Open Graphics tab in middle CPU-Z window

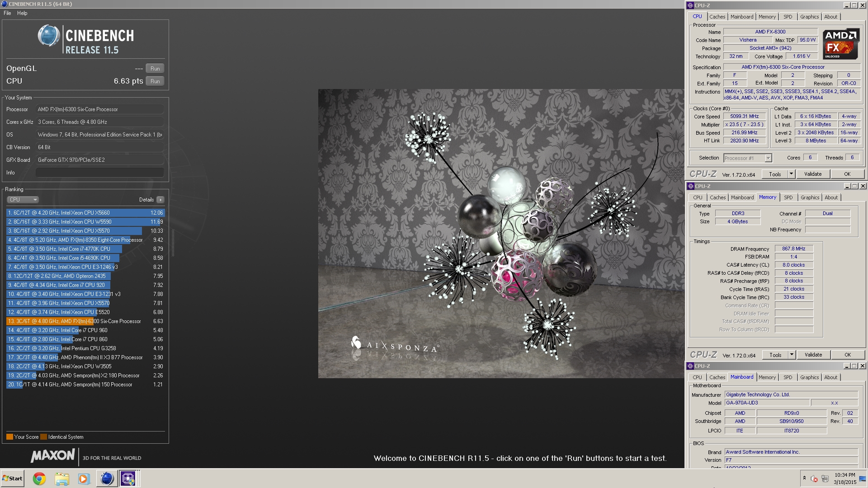pyautogui.click(x=810, y=197)
